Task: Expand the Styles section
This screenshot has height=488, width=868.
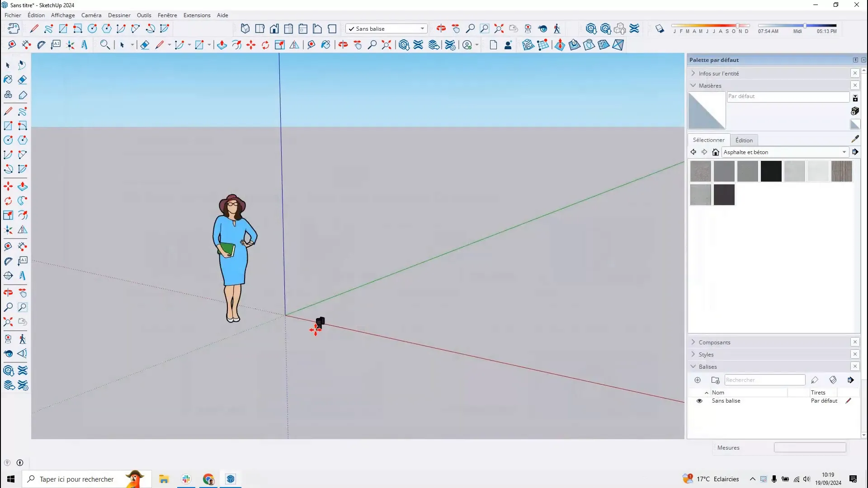Action: tap(693, 354)
